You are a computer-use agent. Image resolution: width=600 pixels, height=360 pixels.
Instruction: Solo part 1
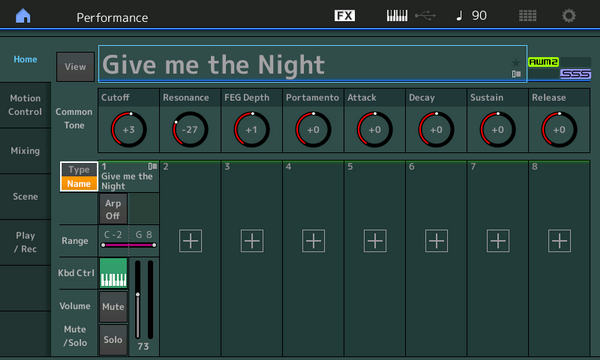pos(113,340)
